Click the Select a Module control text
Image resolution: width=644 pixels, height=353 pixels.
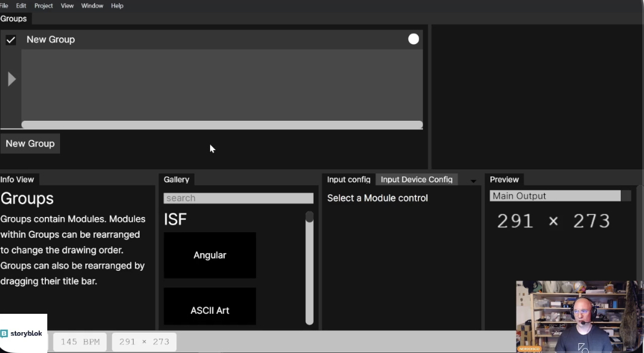[377, 198]
